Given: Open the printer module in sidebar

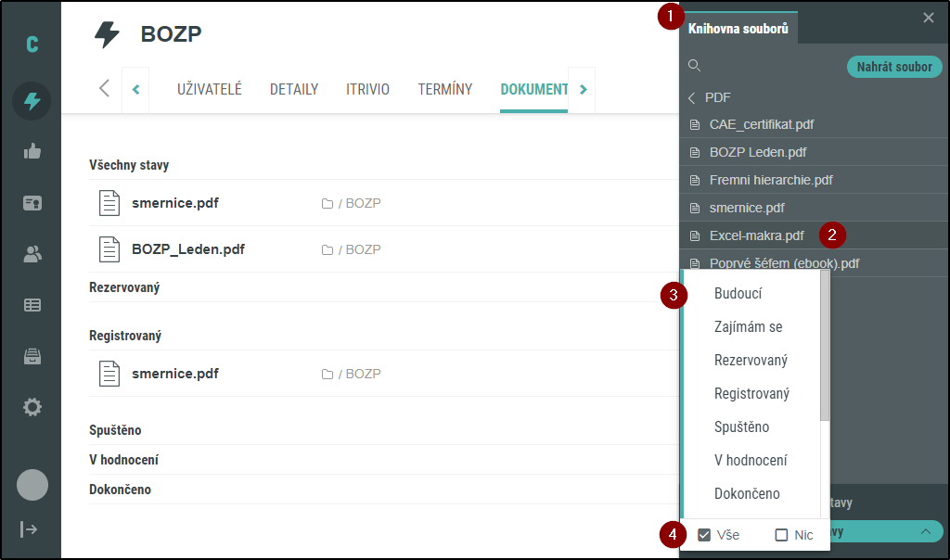Looking at the screenshot, I should tap(32, 354).
